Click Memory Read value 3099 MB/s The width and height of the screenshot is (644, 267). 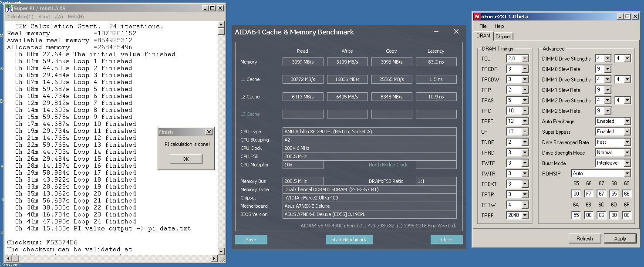303,62
